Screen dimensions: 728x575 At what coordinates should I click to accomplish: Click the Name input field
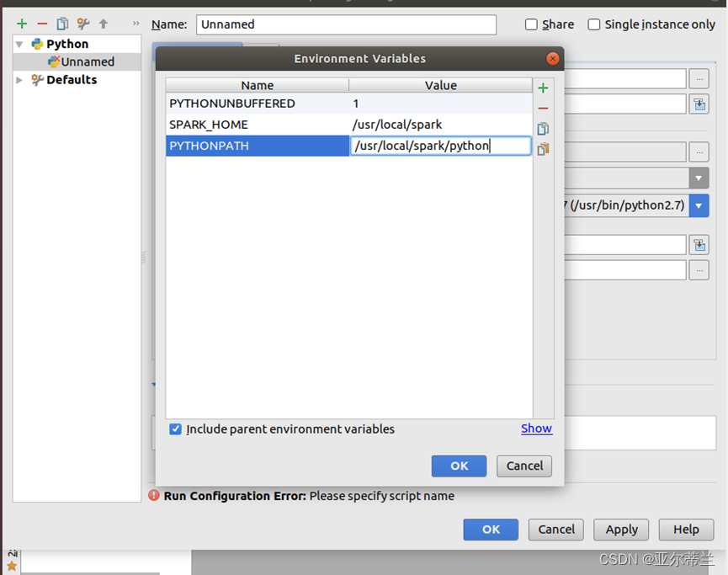(347, 24)
